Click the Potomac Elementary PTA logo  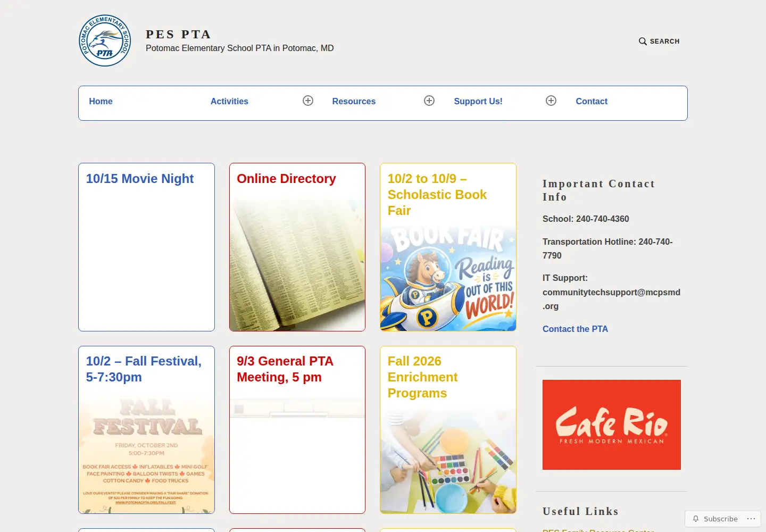[x=105, y=40]
